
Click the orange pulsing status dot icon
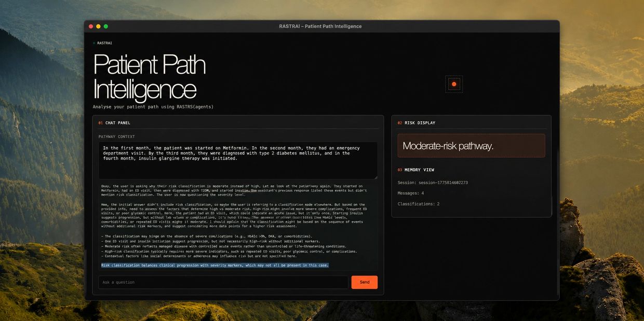tap(454, 84)
